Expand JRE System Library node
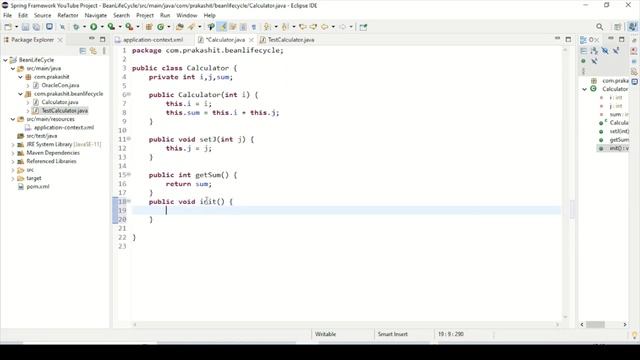This screenshot has height=360, width=640. (13, 144)
